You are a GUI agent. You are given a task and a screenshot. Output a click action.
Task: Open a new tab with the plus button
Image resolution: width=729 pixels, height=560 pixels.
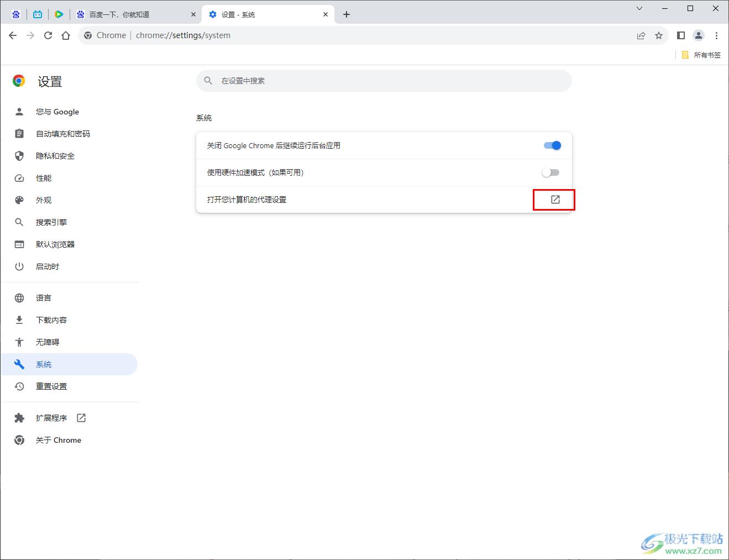pos(347,14)
